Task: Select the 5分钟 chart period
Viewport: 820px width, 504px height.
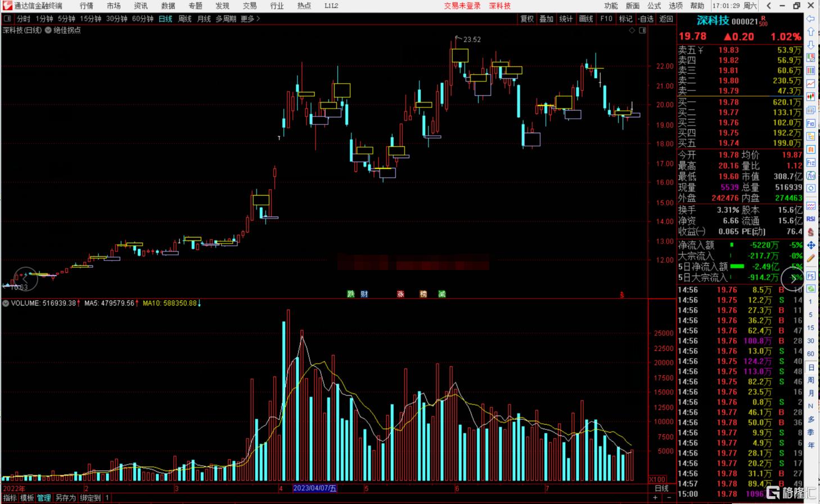Action: tap(66, 19)
